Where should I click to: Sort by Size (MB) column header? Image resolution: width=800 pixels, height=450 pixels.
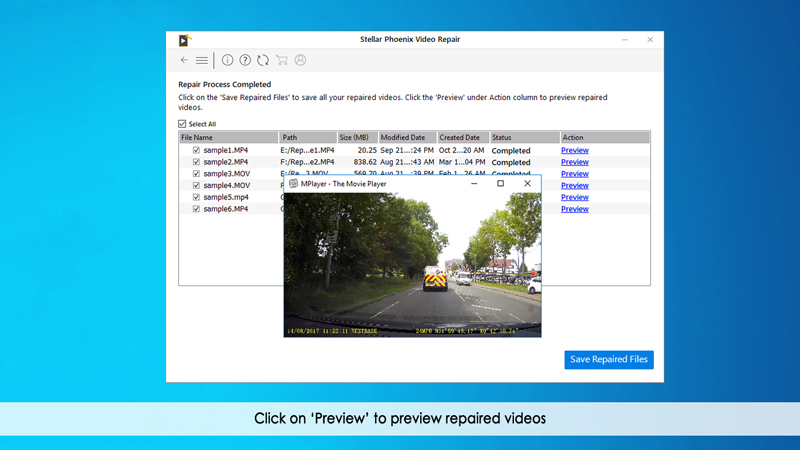[x=358, y=137]
